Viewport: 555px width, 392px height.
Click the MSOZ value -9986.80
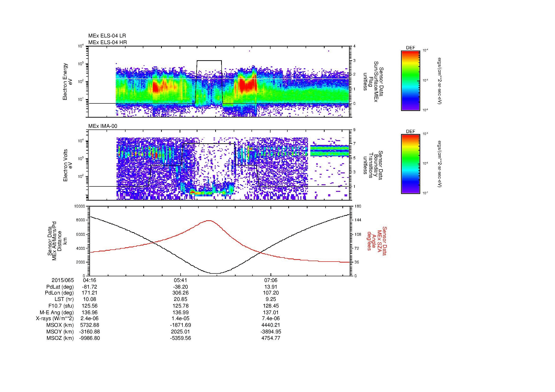pyautogui.click(x=89, y=338)
